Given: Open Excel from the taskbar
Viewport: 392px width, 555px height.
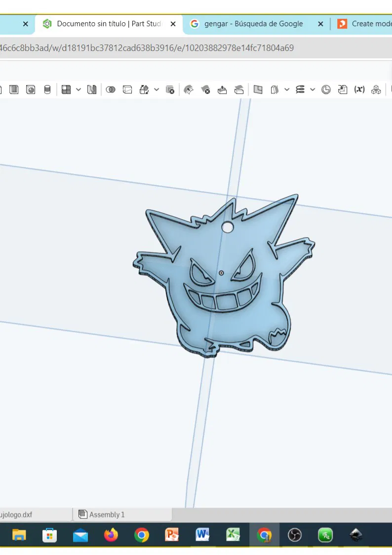Looking at the screenshot, I should click(x=234, y=535).
